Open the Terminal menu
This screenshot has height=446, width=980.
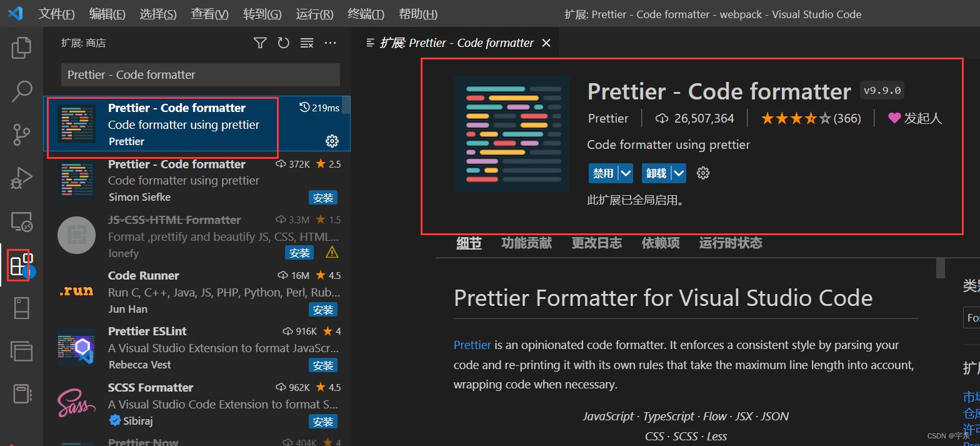point(366,14)
